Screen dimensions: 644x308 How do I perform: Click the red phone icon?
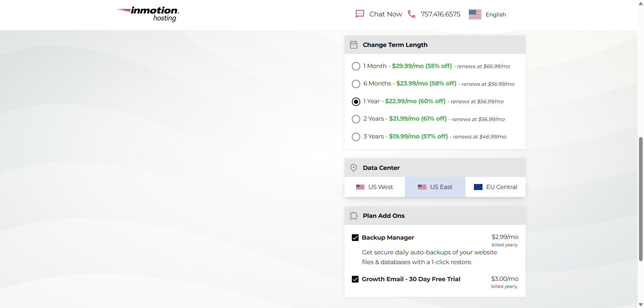click(411, 14)
